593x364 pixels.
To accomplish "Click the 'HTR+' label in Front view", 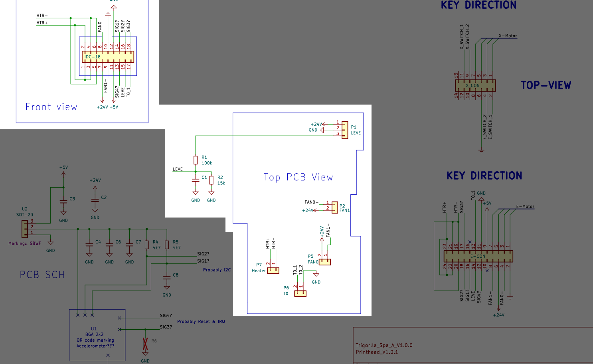I will pyautogui.click(x=42, y=23).
